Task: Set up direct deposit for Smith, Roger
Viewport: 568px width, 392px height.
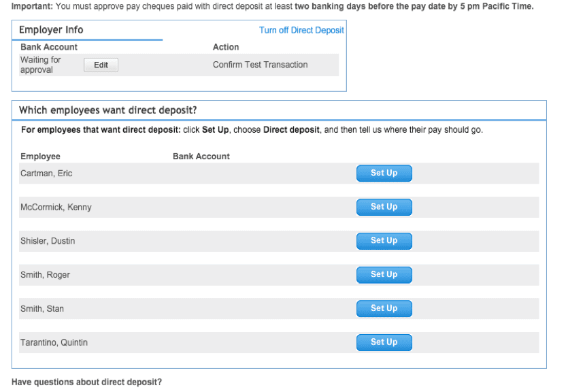Action: click(x=384, y=275)
